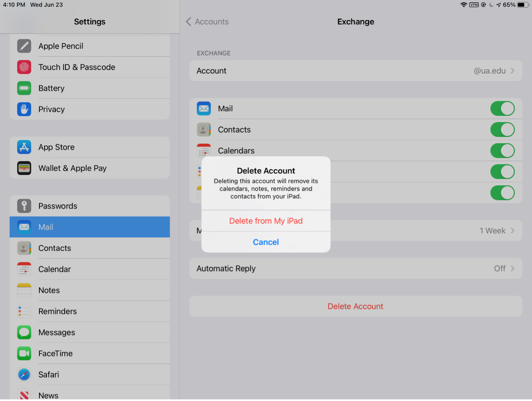Tap the App Store icon
This screenshot has height=401, width=532.
(24, 147)
